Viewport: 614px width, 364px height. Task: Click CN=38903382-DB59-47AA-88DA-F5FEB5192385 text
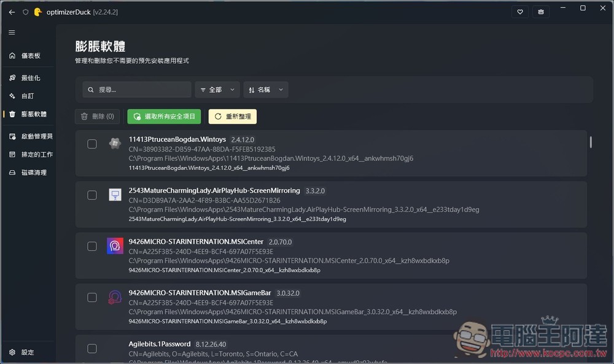(x=202, y=149)
